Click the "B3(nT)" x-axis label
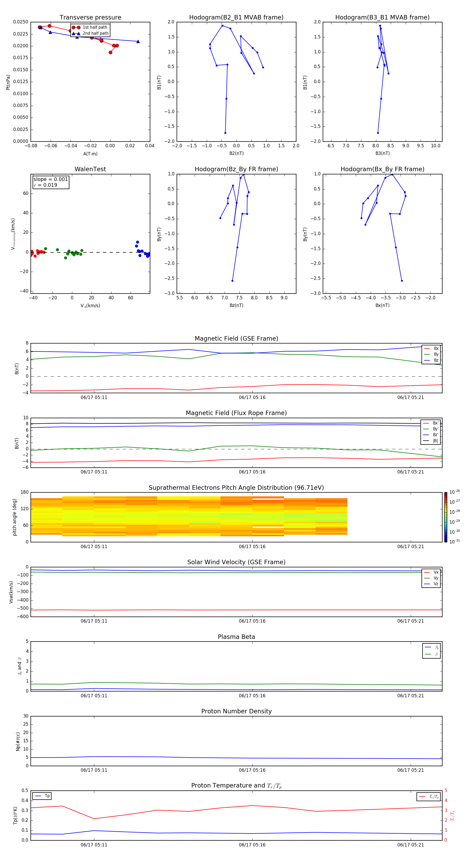 coord(382,153)
